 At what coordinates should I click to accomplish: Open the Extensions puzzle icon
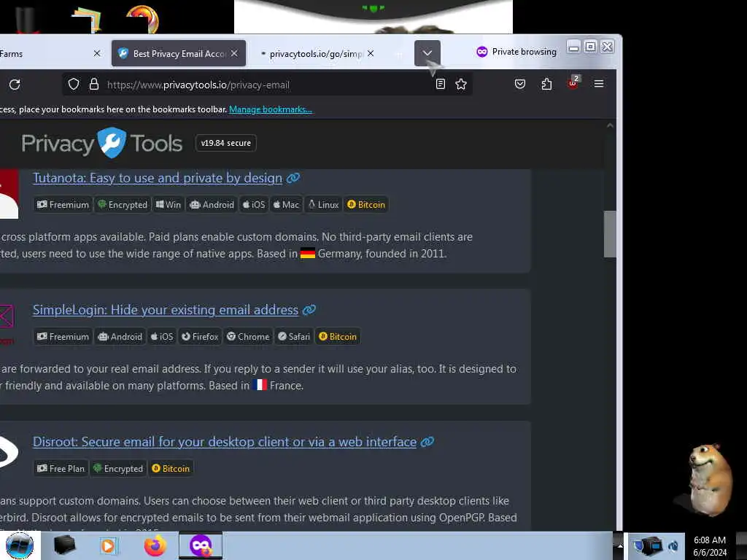(x=546, y=85)
